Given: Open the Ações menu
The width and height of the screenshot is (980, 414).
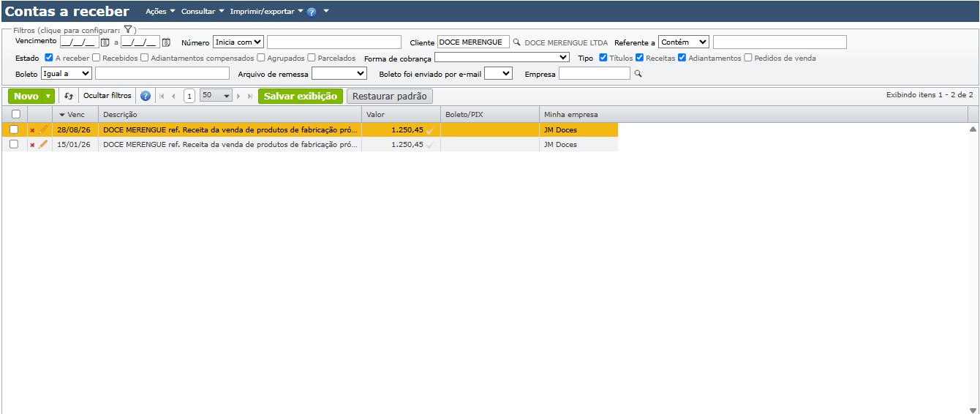Looking at the screenshot, I should pyautogui.click(x=160, y=12).
